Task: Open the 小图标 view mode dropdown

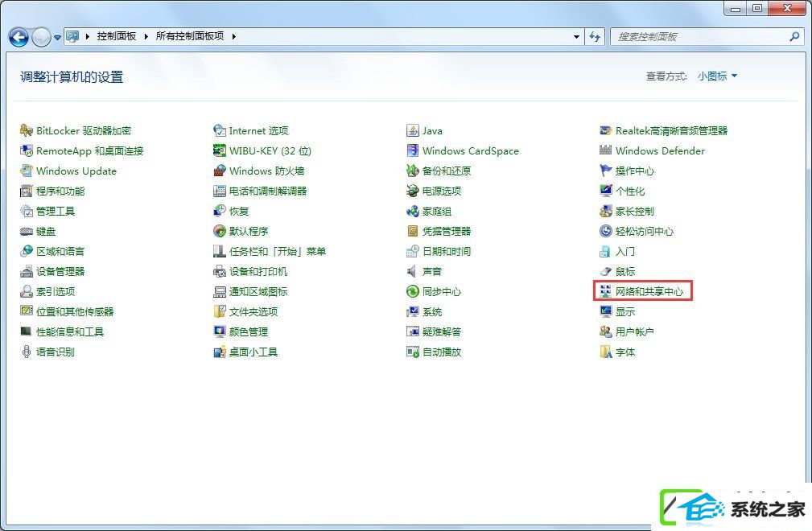Action: pyautogui.click(x=717, y=76)
